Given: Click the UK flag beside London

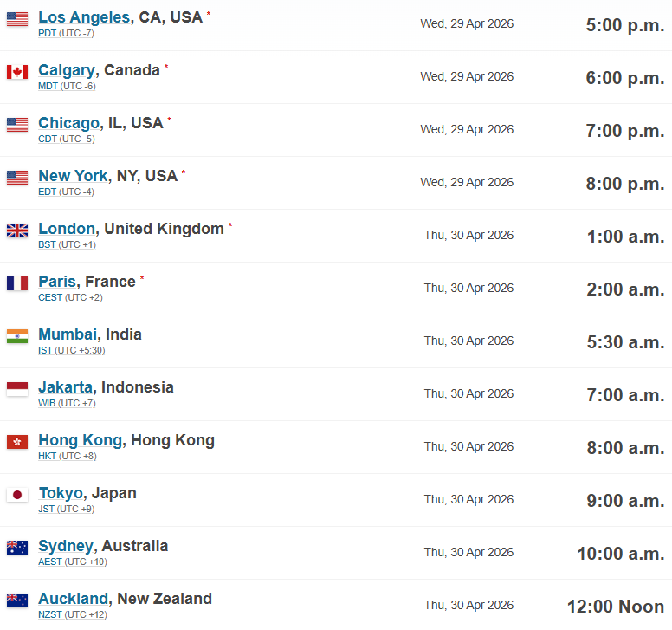Looking at the screenshot, I should [x=17, y=231].
